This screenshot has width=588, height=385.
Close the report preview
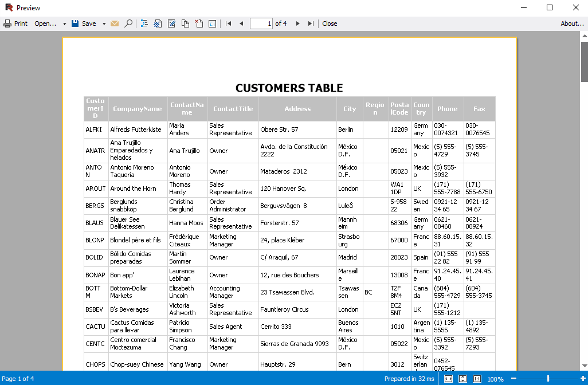330,23
